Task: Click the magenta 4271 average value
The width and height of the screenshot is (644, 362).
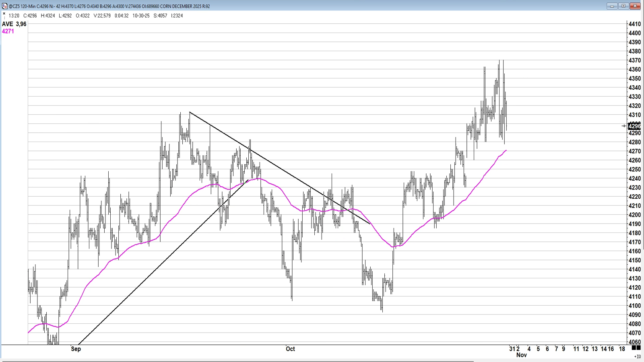Action: pyautogui.click(x=8, y=31)
